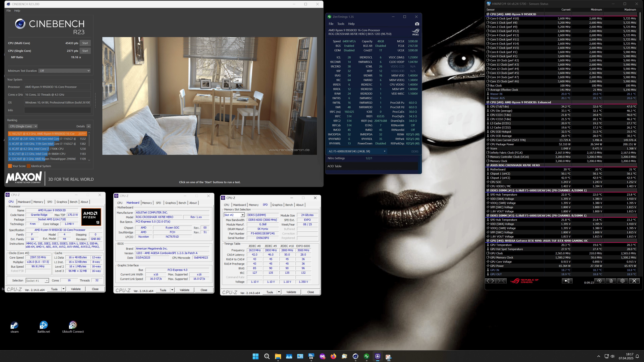The width and height of the screenshot is (644, 362).
Task: Switch to Memory tab in the CPU-Z SPD window
Action: pos(254,205)
